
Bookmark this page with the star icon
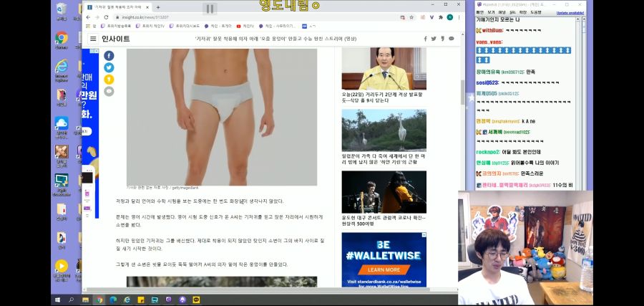coord(411,17)
